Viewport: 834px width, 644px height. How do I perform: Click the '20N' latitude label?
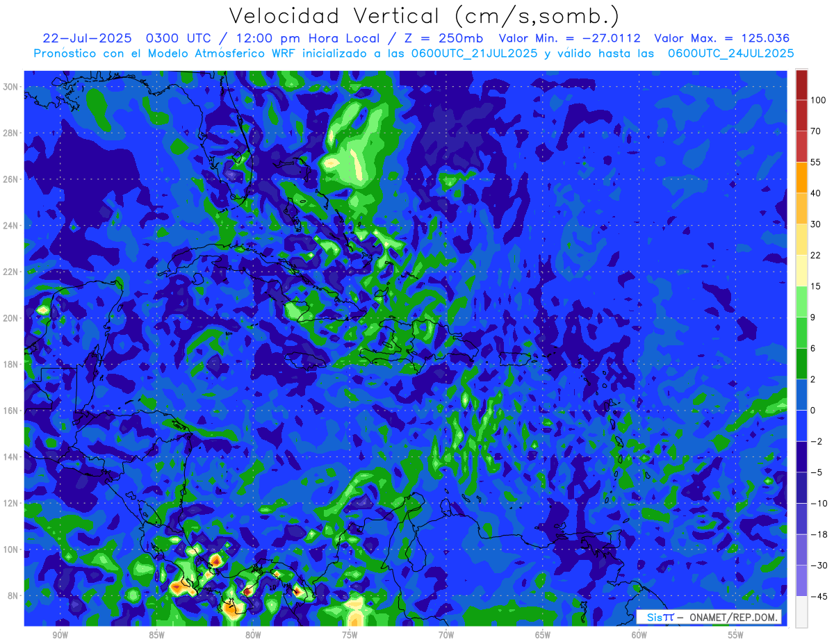tap(11, 318)
